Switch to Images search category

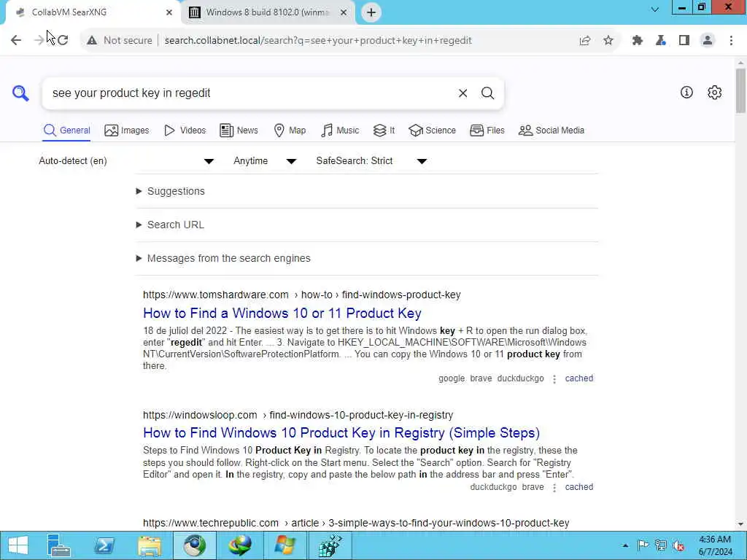coord(127,131)
